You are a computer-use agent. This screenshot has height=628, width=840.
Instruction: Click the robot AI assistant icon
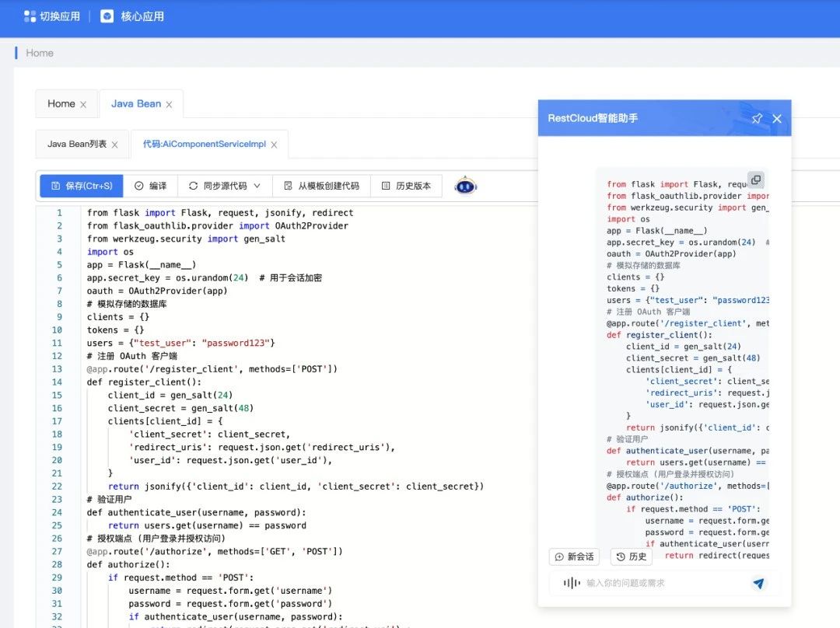click(x=465, y=186)
